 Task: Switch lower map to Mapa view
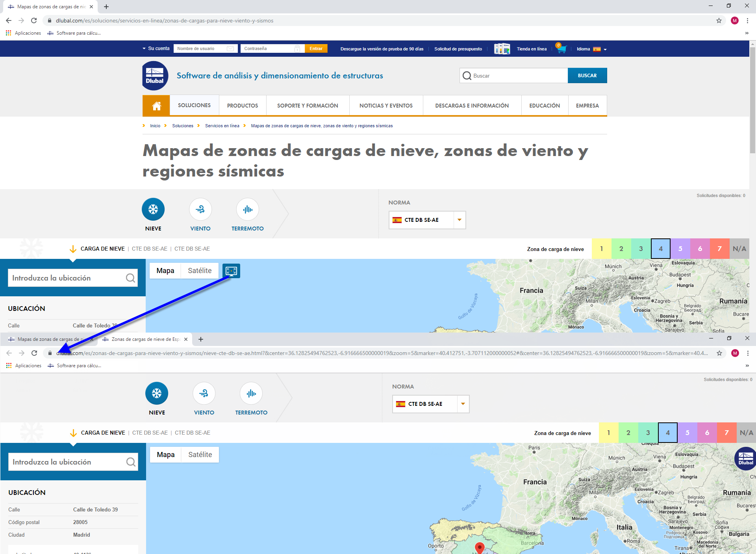point(165,454)
